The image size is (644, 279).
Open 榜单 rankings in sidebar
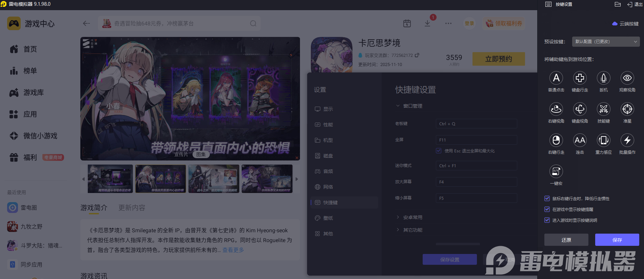23,71
